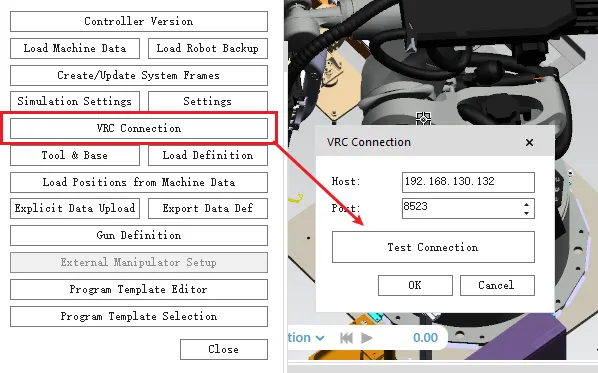Click Load Positions from Machine Data
This screenshot has height=373, width=598.
(x=139, y=182)
